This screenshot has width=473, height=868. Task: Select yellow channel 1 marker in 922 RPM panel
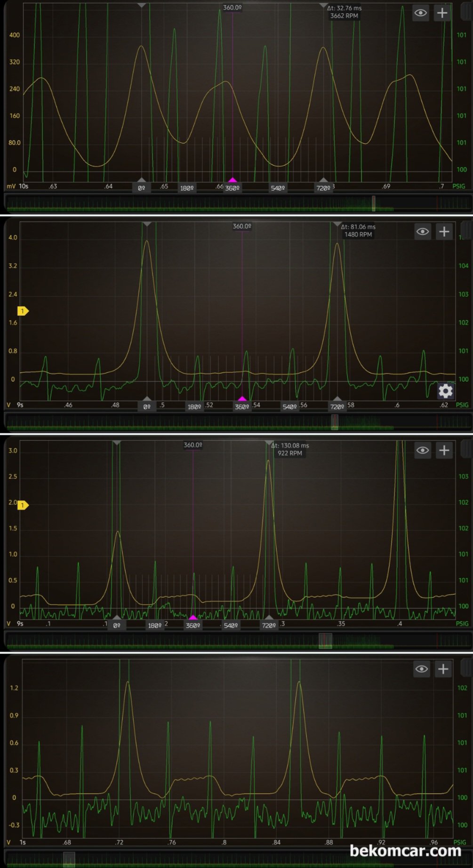tap(23, 505)
